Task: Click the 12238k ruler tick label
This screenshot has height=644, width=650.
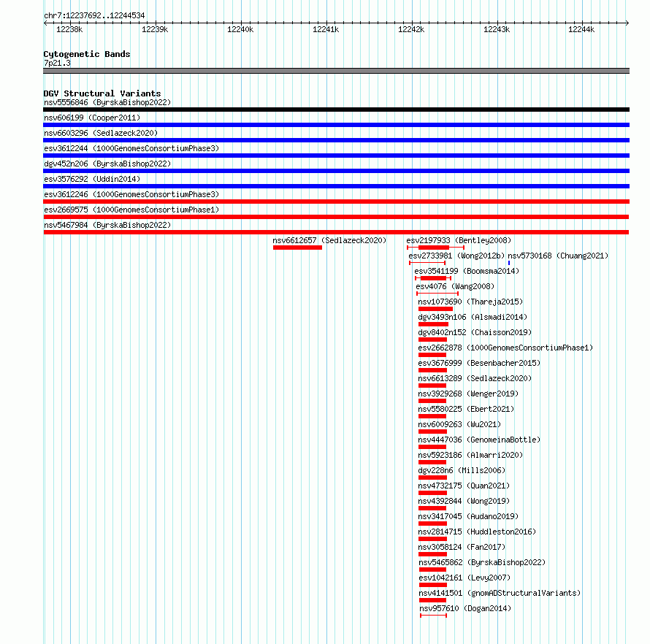Action: 69,29
